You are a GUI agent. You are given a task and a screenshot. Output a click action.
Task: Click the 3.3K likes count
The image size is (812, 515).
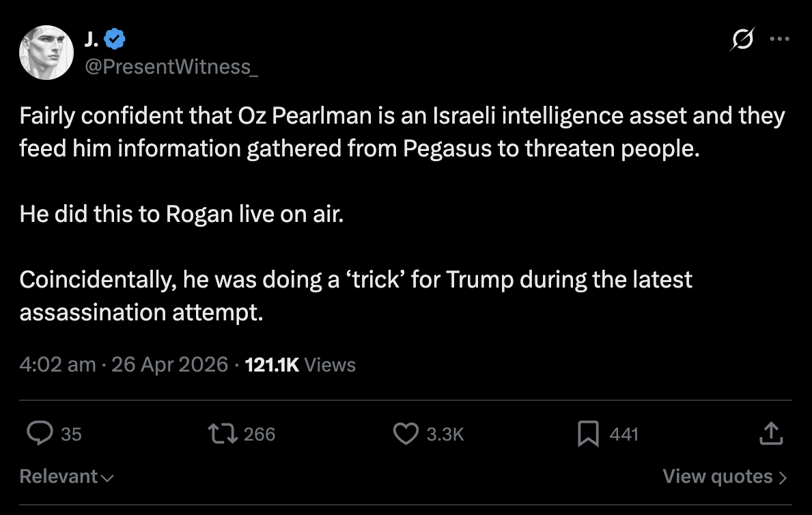445,434
